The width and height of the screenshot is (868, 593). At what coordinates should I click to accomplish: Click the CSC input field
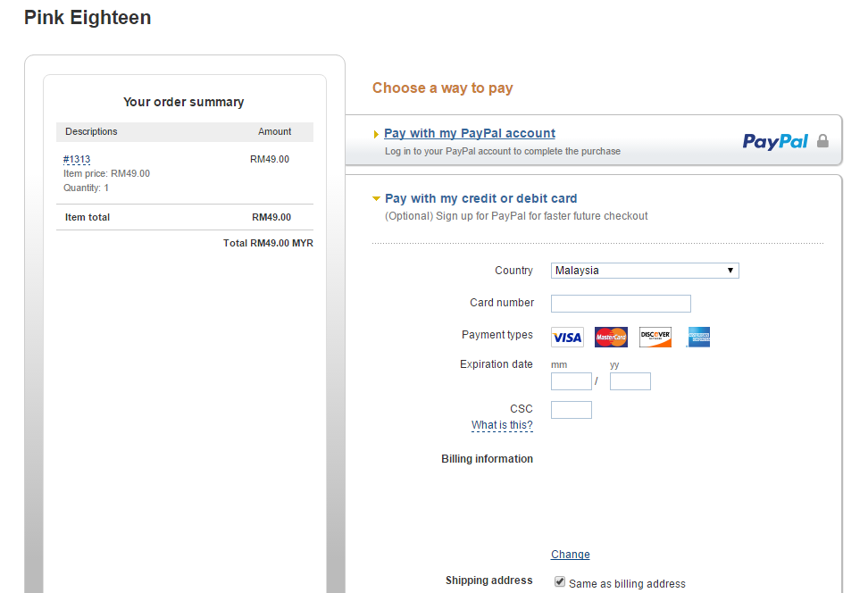pyautogui.click(x=572, y=410)
